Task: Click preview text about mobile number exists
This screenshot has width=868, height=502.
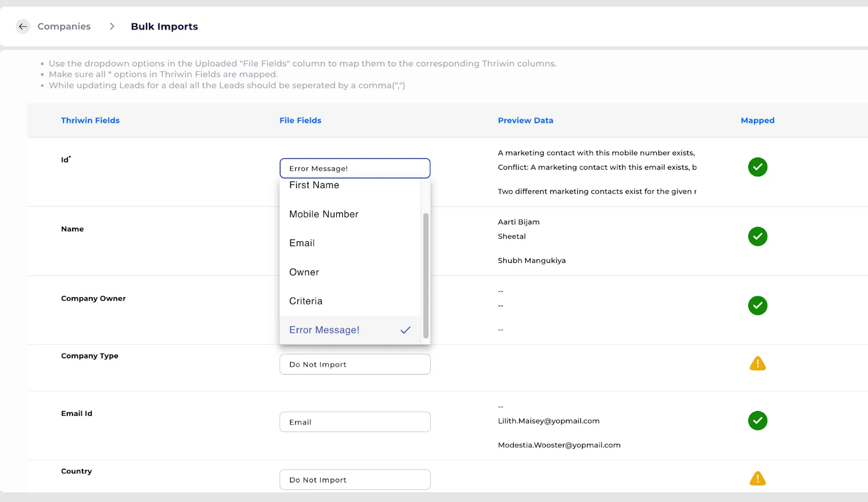Action: click(x=596, y=153)
